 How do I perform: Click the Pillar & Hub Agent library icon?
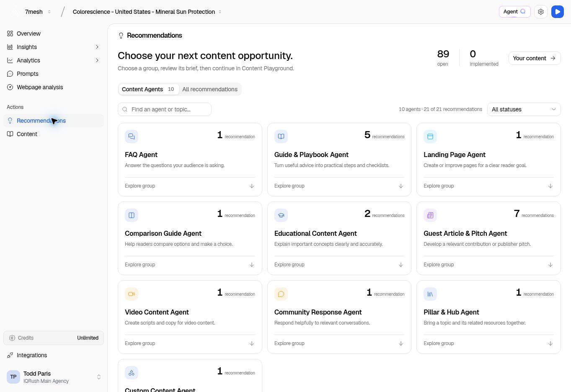(430, 294)
